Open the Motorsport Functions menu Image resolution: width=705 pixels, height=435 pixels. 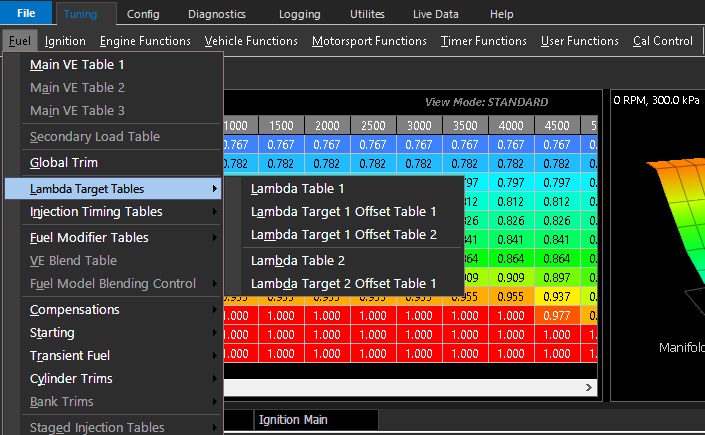click(x=369, y=41)
